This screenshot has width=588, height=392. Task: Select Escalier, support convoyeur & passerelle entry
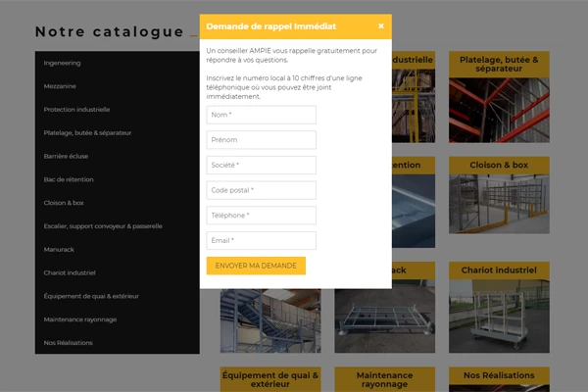coord(103,226)
